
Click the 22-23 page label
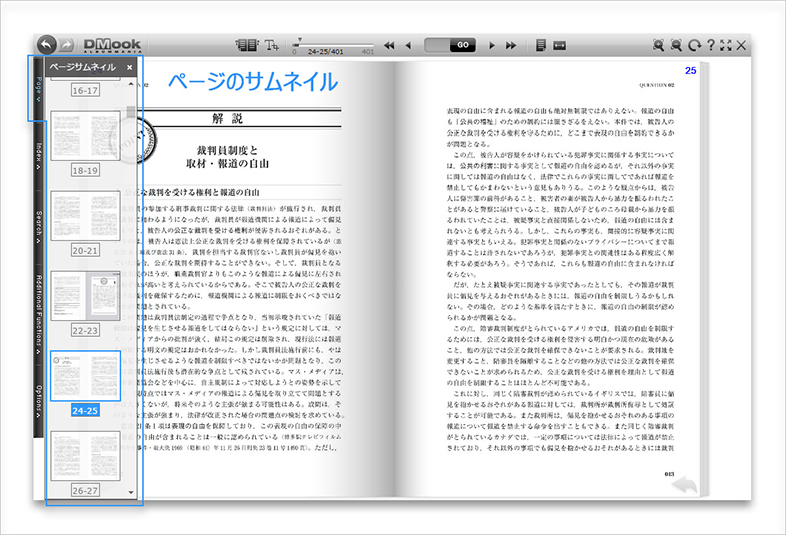(85, 330)
